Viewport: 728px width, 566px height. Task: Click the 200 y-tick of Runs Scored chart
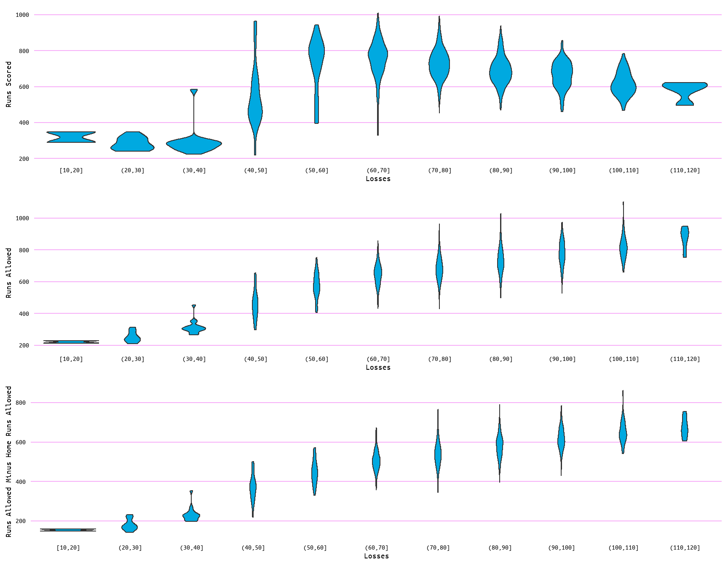24,159
